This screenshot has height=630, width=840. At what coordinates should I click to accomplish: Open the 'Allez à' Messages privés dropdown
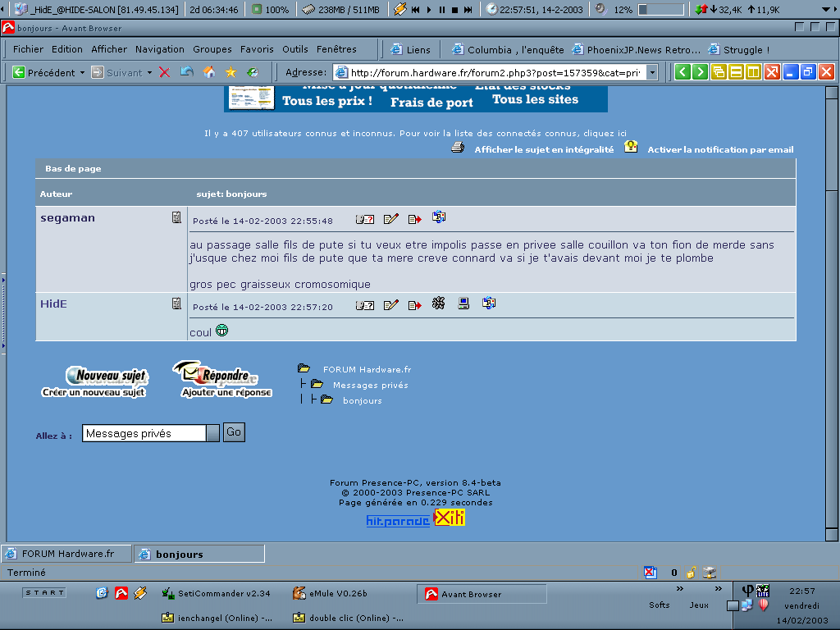tap(212, 431)
